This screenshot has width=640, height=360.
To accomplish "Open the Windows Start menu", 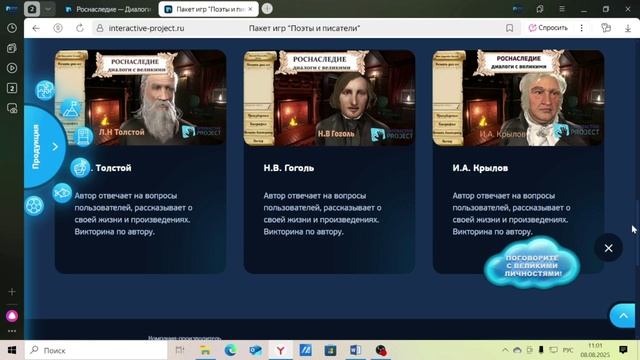I will tap(12, 350).
